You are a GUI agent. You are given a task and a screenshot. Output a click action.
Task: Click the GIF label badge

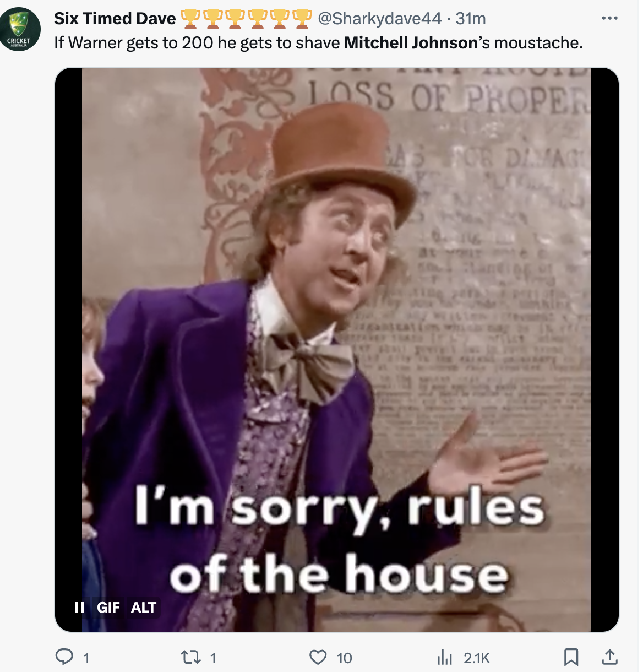tap(108, 608)
